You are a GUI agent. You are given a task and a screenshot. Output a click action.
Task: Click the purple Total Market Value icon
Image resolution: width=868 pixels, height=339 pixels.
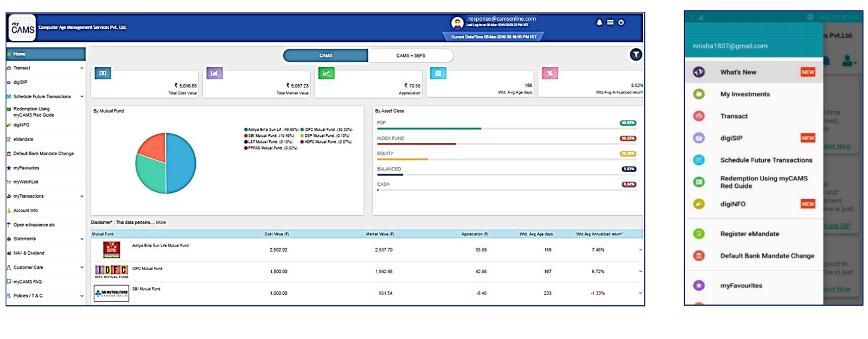(214, 73)
